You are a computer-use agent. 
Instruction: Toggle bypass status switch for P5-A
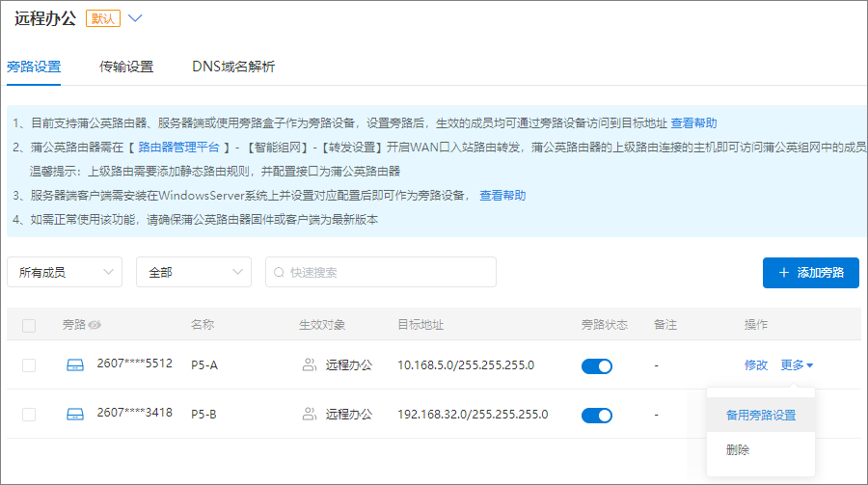597,366
